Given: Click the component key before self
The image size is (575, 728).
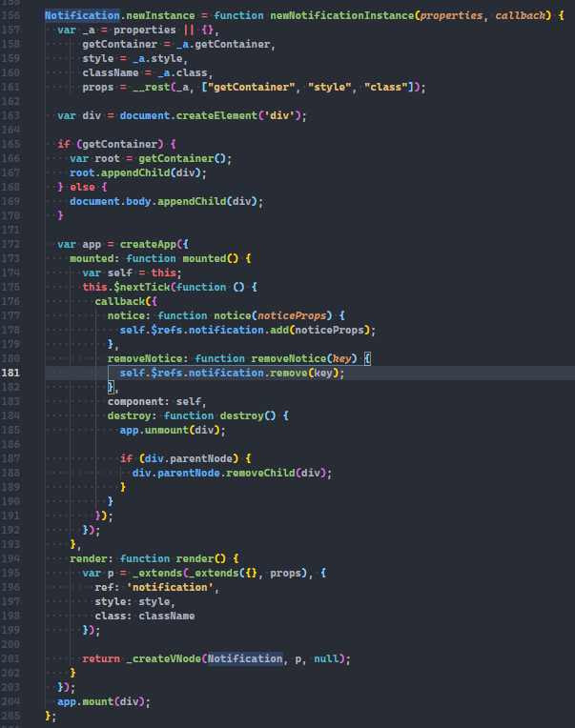Looking at the screenshot, I should 137,401.
